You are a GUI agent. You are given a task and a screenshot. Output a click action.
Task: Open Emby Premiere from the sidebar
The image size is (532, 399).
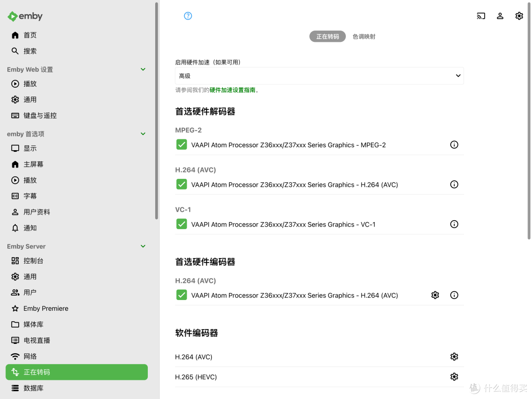(x=46, y=308)
